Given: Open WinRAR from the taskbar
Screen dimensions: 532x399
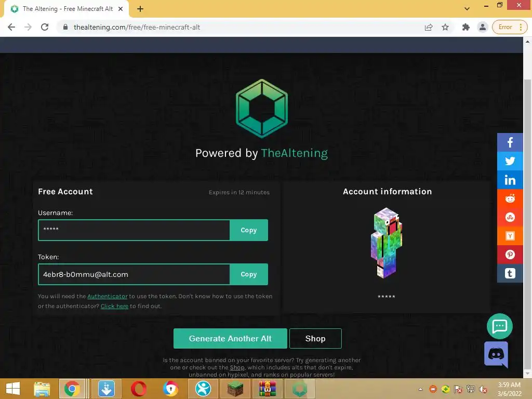Looking at the screenshot, I should tap(268, 389).
